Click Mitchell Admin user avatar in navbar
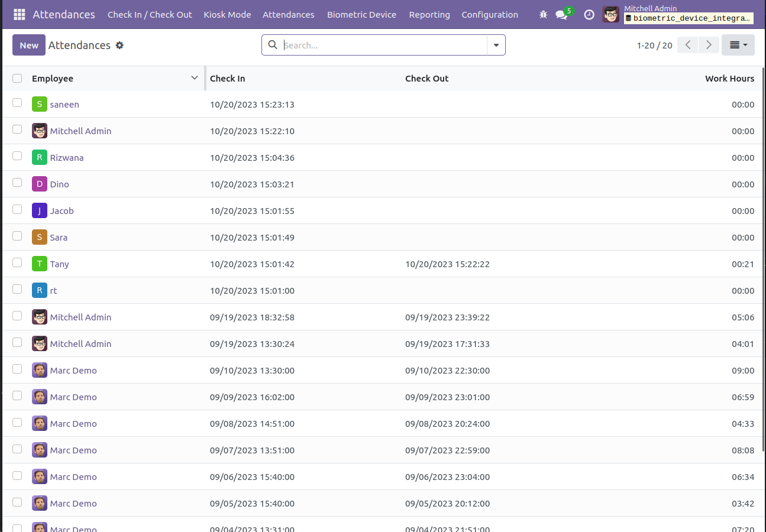 tap(610, 15)
